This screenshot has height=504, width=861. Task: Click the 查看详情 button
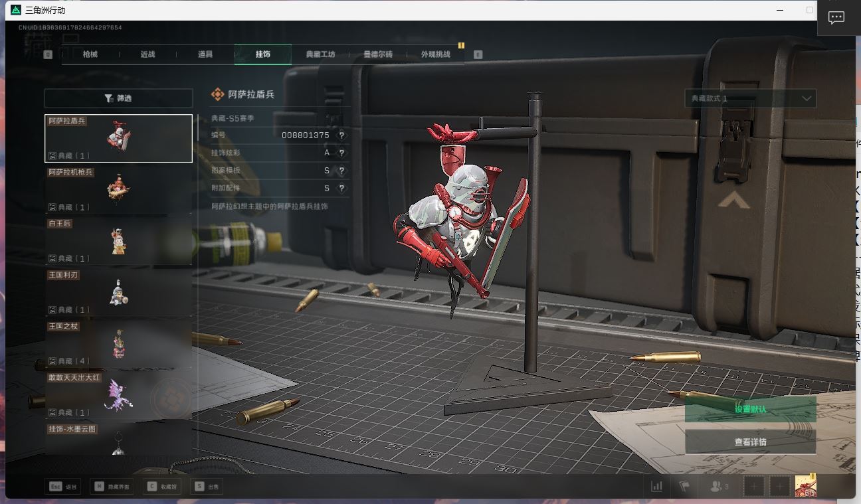click(750, 442)
